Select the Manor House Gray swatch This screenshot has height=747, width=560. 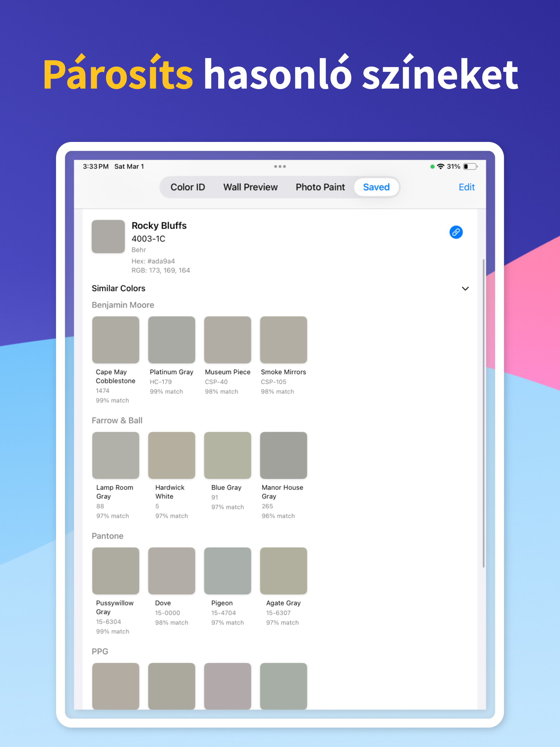(x=283, y=455)
